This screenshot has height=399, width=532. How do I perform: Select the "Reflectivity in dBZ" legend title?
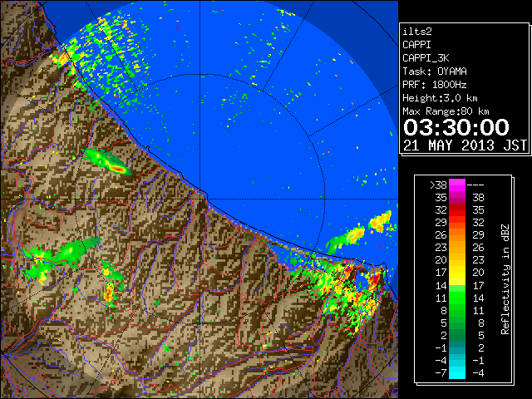[x=505, y=279]
